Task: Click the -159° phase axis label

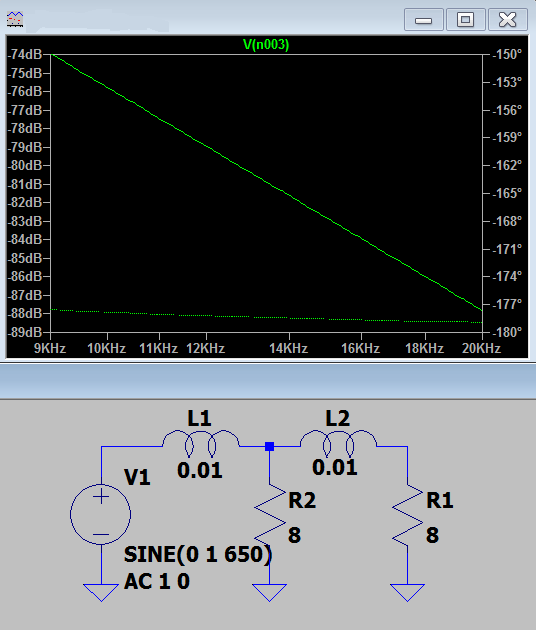Action: point(507,137)
